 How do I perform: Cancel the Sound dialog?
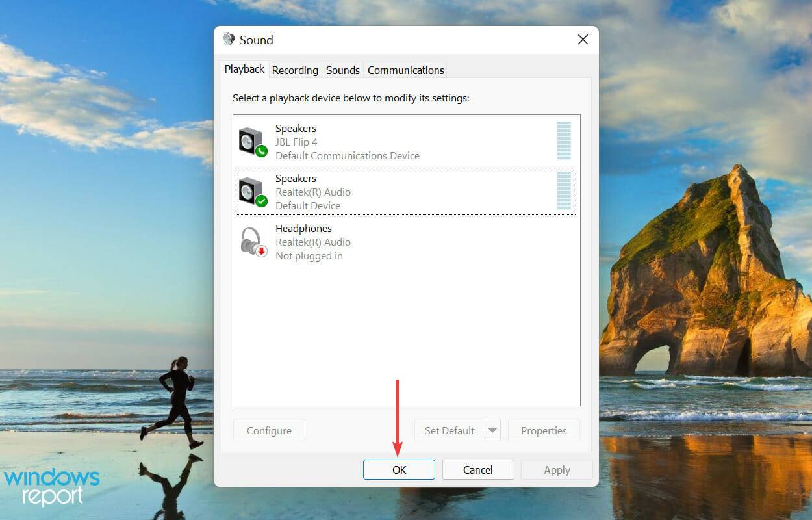478,469
